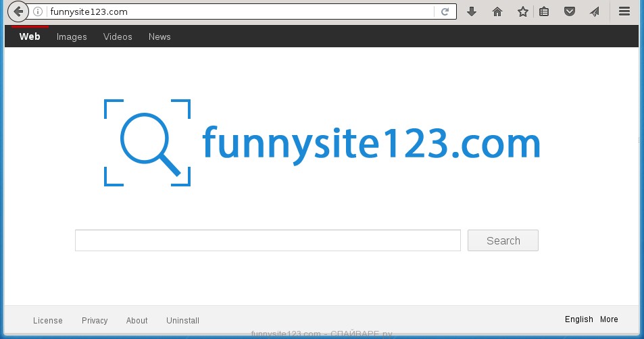Screen dimensions: 644x339
Task: Switch to the Images search tab
Action: pos(72,36)
